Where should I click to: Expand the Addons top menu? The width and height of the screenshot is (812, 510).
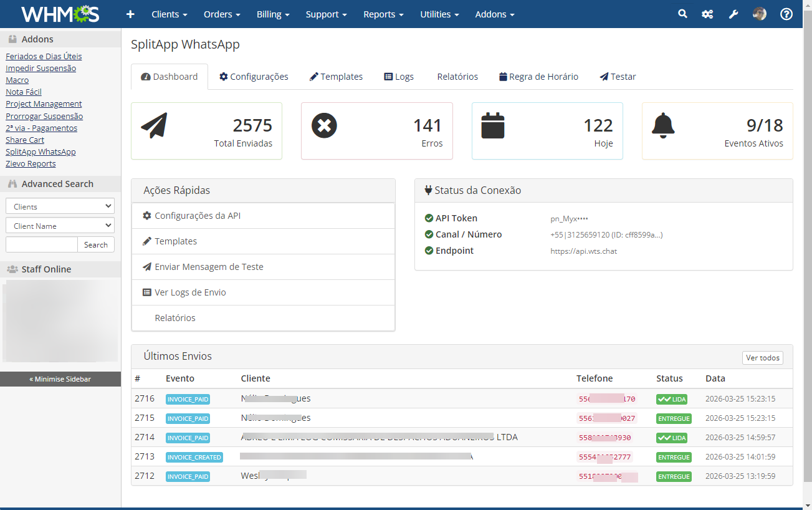[495, 14]
